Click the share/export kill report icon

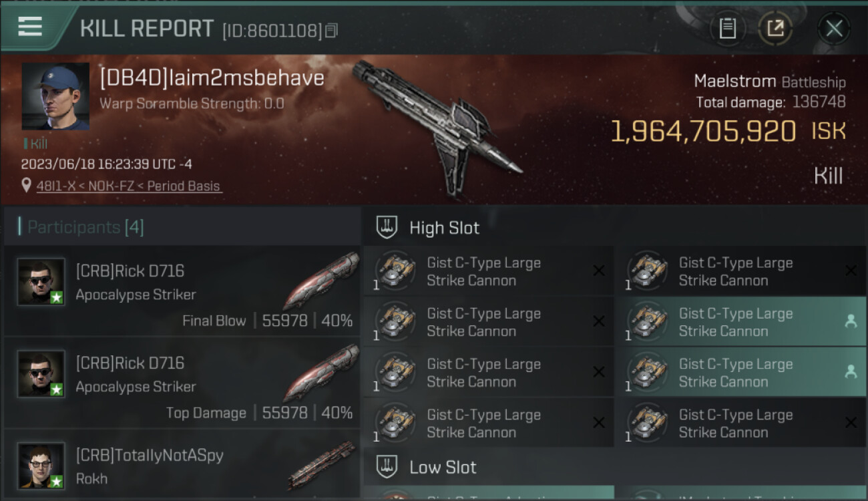coord(775,28)
